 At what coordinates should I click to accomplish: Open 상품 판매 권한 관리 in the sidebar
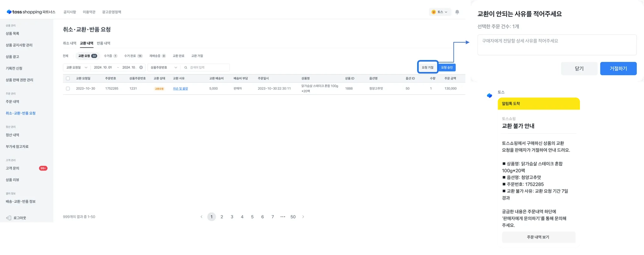tap(19, 80)
